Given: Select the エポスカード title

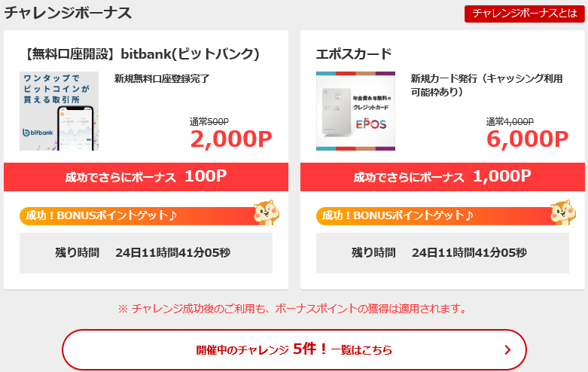Looking at the screenshot, I should 354,54.
